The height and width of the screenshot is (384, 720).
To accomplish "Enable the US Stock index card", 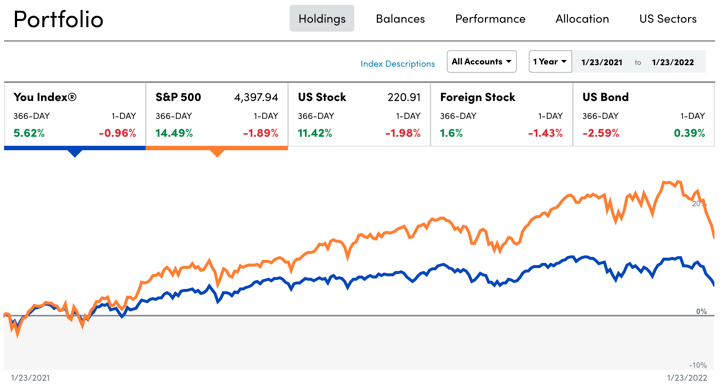I will [359, 115].
